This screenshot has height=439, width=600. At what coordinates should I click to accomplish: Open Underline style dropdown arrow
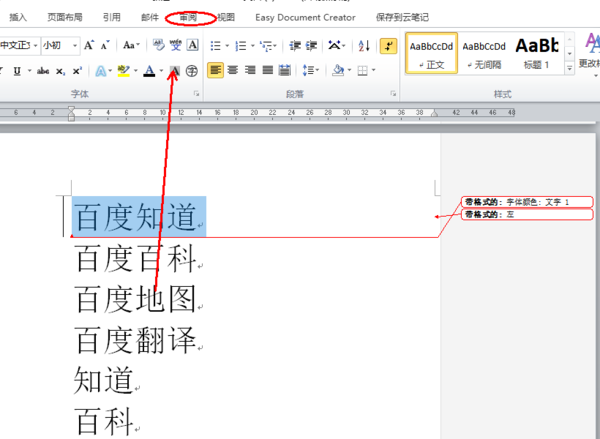[x=29, y=71]
